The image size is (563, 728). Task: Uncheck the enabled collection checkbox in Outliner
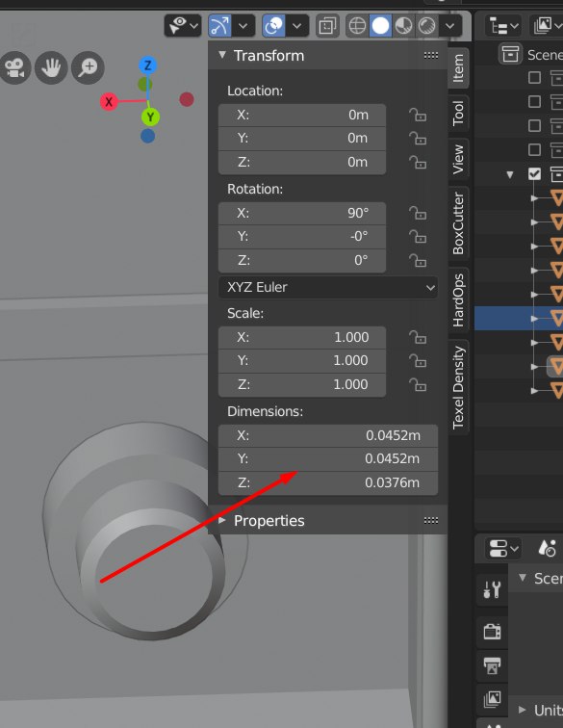tap(534, 174)
